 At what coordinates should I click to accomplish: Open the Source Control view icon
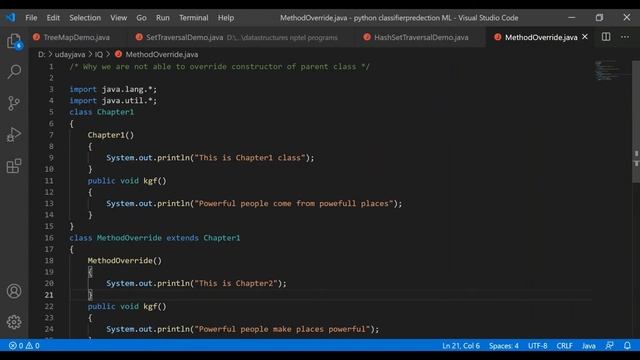(14, 103)
